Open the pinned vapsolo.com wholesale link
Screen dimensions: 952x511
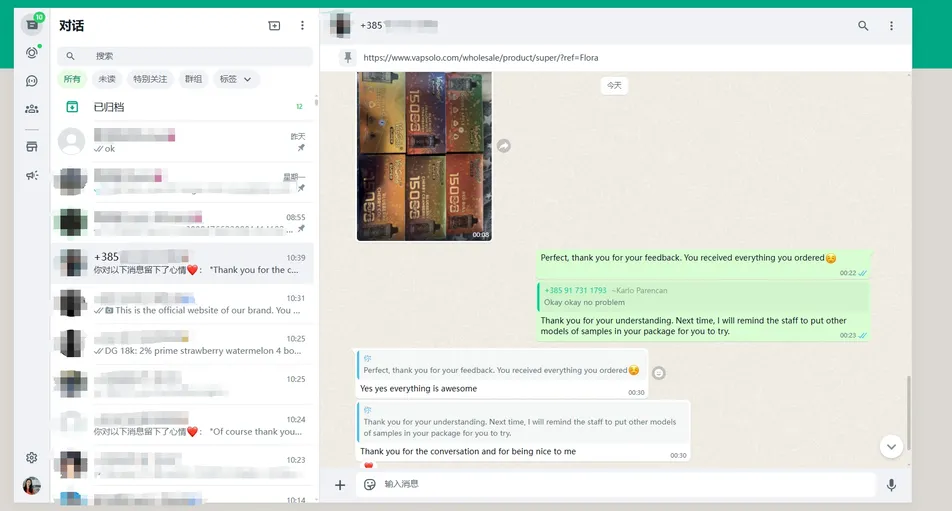click(x=481, y=58)
